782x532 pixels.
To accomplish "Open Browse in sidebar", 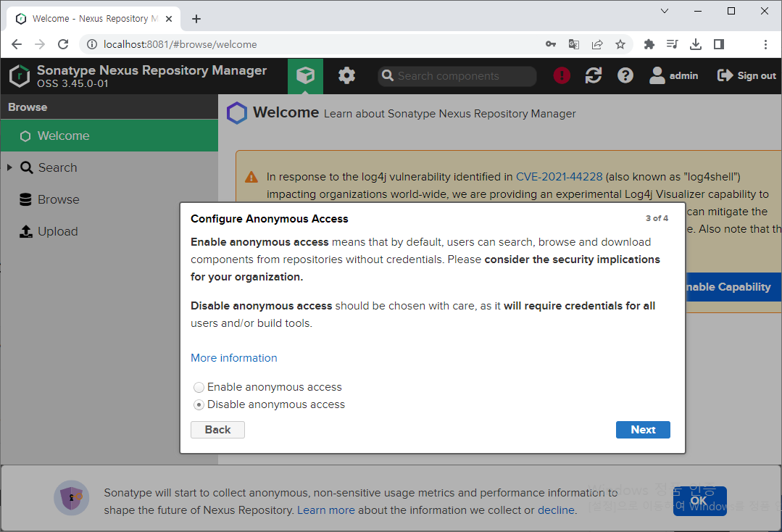I will click(59, 199).
